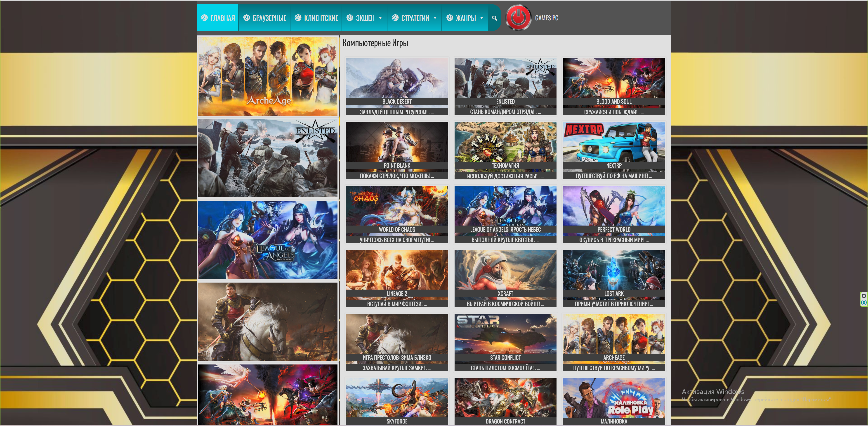The width and height of the screenshot is (868, 426).
Task: Click the ESET 'e' icon on right edge
Action: [864, 302]
